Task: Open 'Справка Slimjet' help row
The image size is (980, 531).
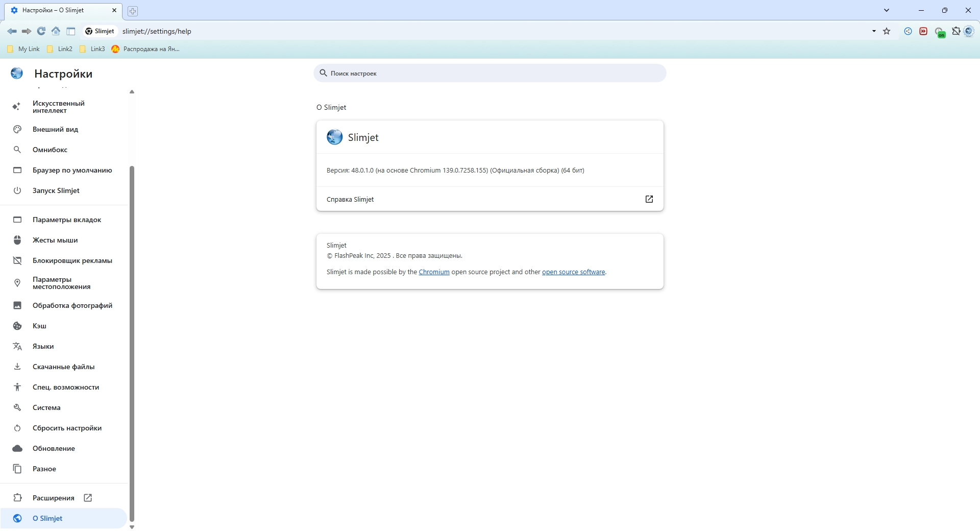Action: pos(490,199)
